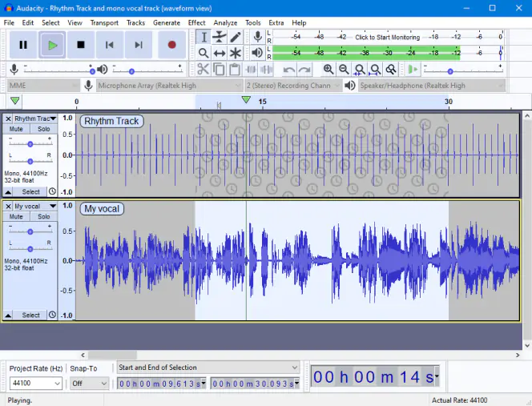Open Start and End of Selection dropdown
The width and height of the screenshot is (532, 406).
pos(208,368)
